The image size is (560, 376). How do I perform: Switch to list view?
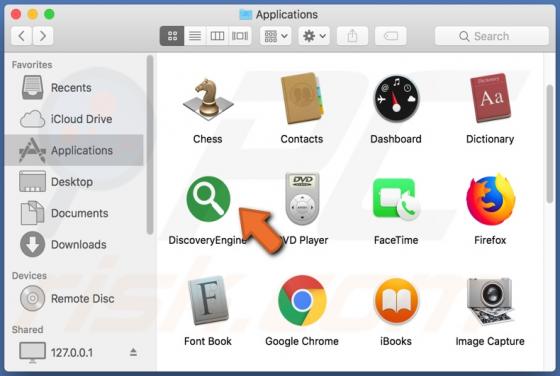[195, 36]
